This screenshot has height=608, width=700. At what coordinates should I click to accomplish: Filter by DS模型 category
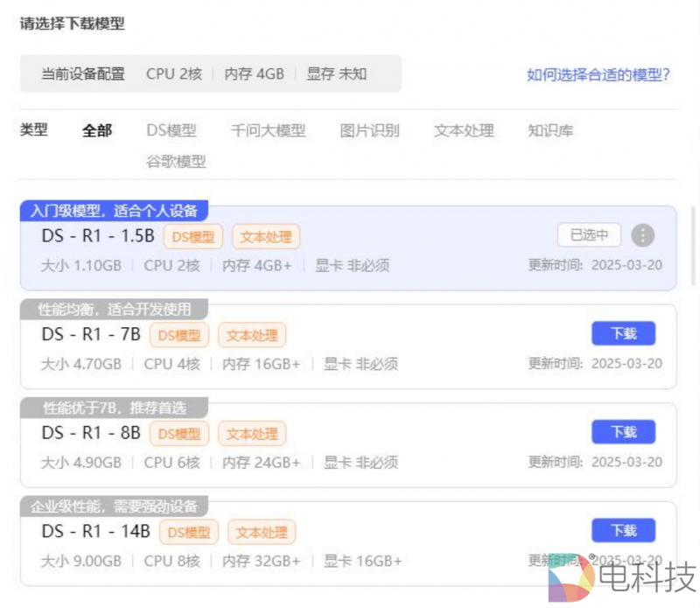click(171, 131)
